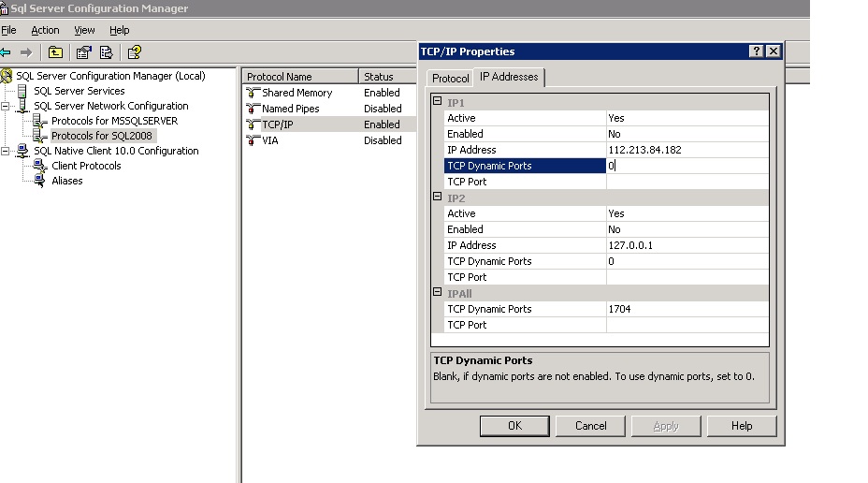Collapse the SQL Native Client 10.0 Configuration node
The image size is (868, 483).
click(x=5, y=151)
